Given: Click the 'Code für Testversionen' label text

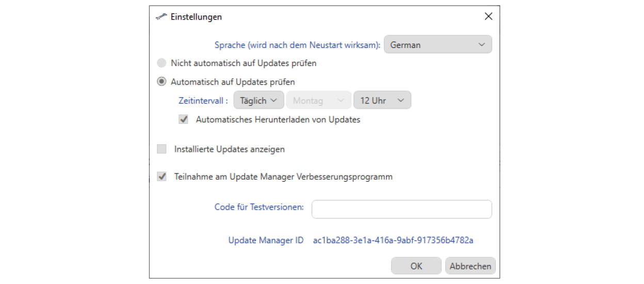Looking at the screenshot, I should pos(259,207).
